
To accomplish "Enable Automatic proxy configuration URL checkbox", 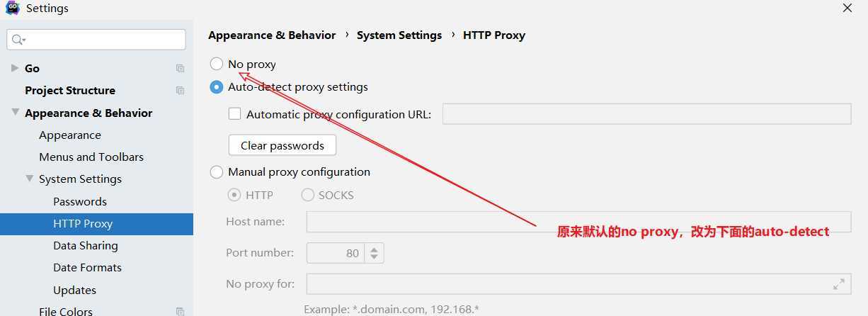I will click(x=235, y=114).
